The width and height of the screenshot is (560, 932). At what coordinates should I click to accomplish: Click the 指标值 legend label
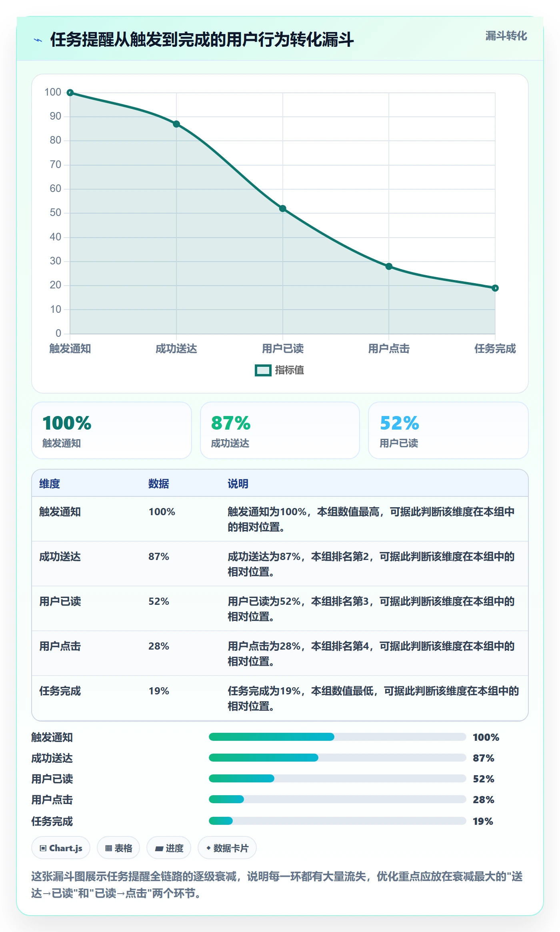(x=290, y=370)
